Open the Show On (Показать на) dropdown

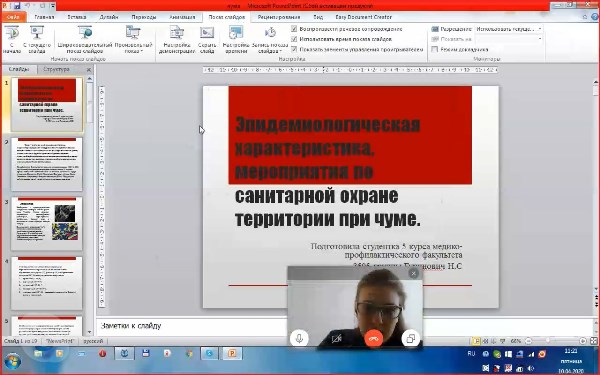[509, 39]
